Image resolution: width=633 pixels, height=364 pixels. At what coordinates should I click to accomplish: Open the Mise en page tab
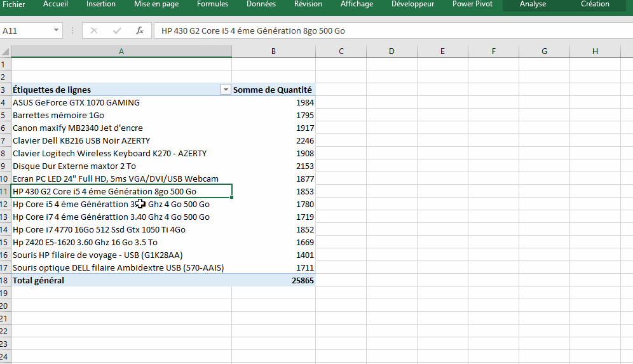[156, 4]
